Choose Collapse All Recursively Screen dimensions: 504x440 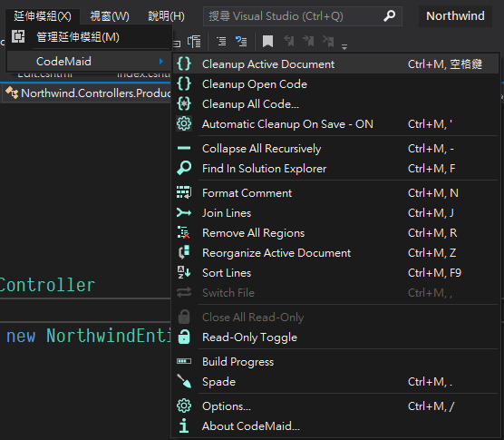(335, 148)
